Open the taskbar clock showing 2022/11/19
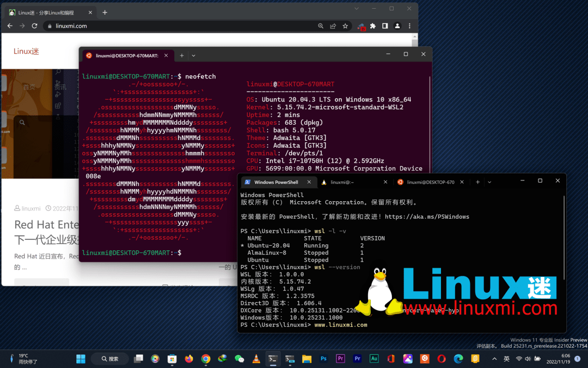588x368 pixels. [x=558, y=359]
